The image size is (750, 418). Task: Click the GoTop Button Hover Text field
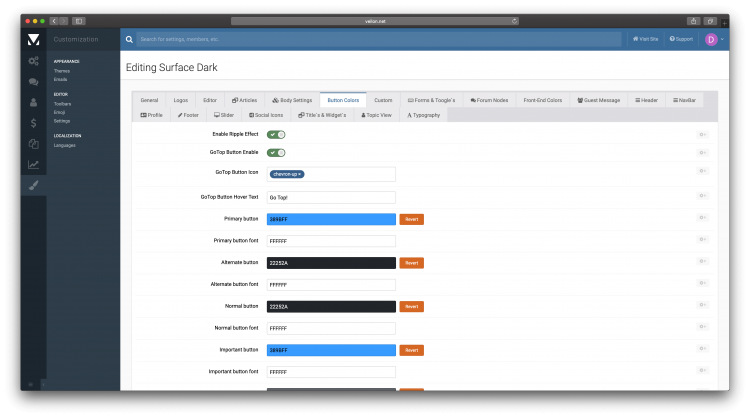tap(331, 197)
